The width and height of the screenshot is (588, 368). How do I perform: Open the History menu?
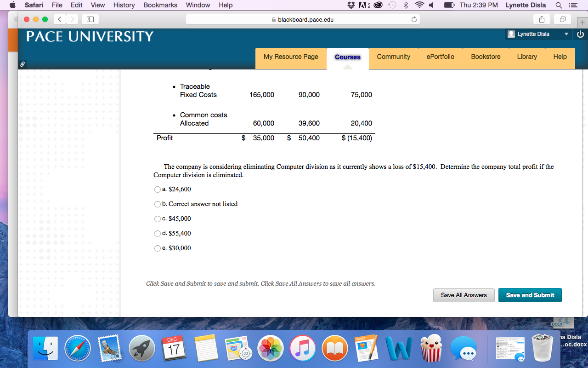click(x=124, y=5)
